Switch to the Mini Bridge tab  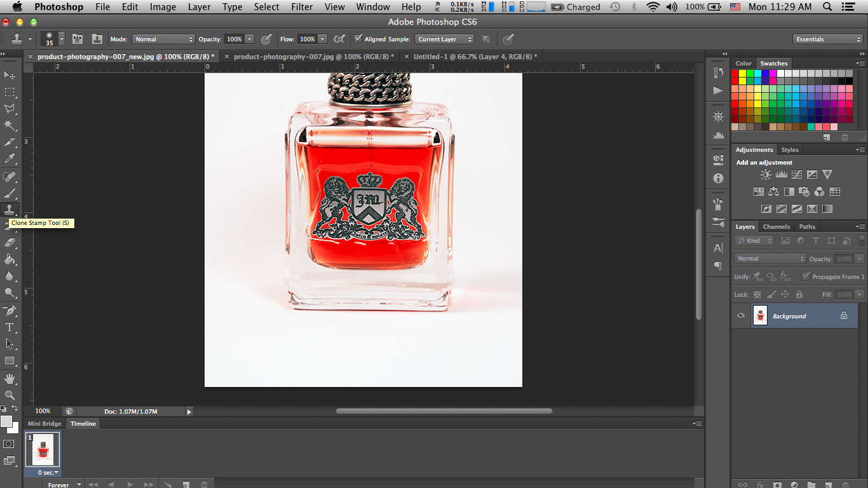click(44, 424)
